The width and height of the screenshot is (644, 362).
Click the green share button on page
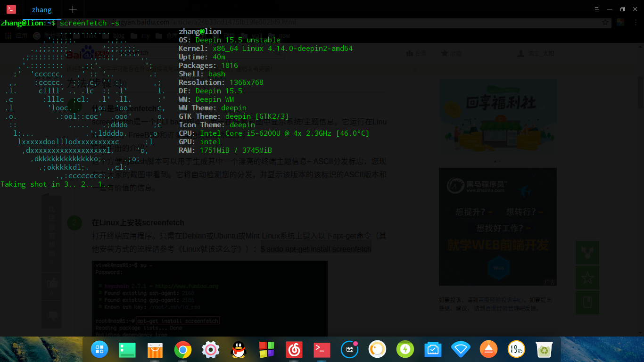point(587,253)
